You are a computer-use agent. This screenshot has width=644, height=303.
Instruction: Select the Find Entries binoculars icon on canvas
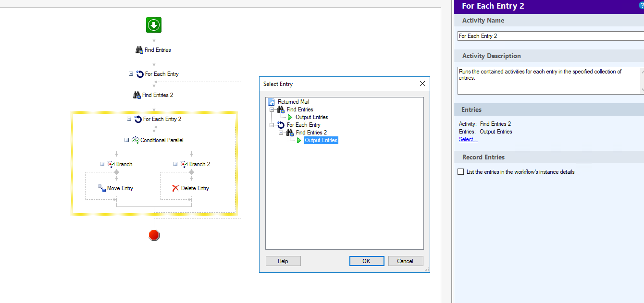point(139,49)
